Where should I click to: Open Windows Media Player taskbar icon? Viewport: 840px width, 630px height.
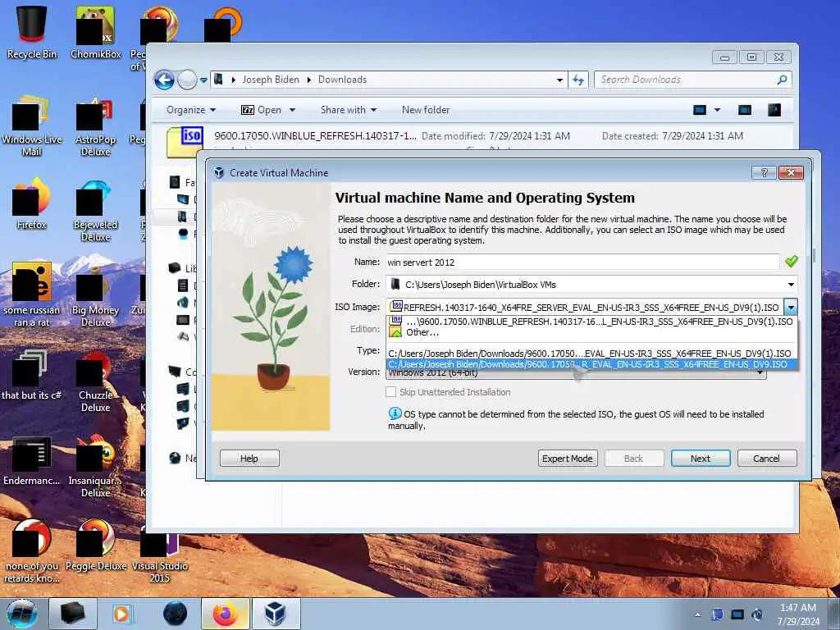[121, 614]
